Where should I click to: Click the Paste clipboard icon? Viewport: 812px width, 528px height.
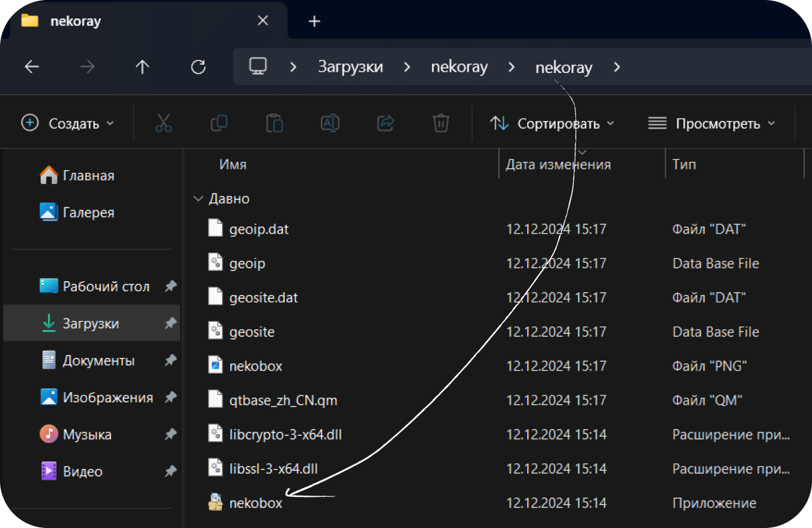click(274, 123)
